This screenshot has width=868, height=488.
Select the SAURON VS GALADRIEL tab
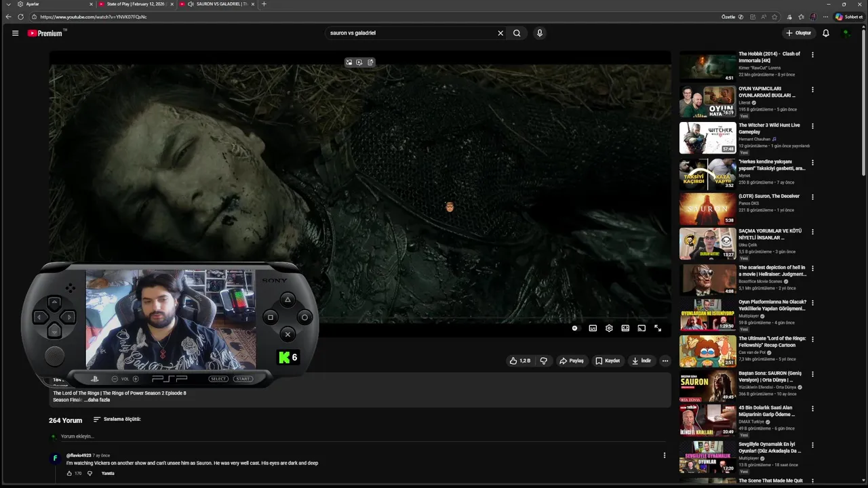pyautogui.click(x=217, y=4)
